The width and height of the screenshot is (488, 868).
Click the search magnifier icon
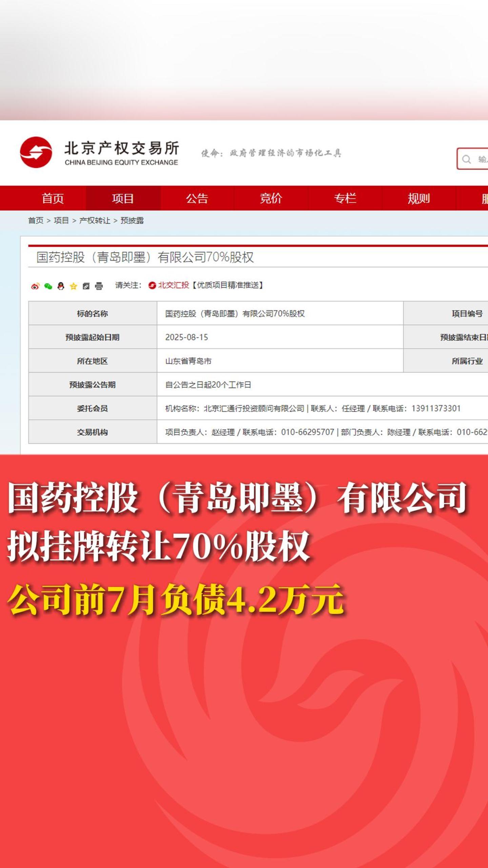pos(467,159)
